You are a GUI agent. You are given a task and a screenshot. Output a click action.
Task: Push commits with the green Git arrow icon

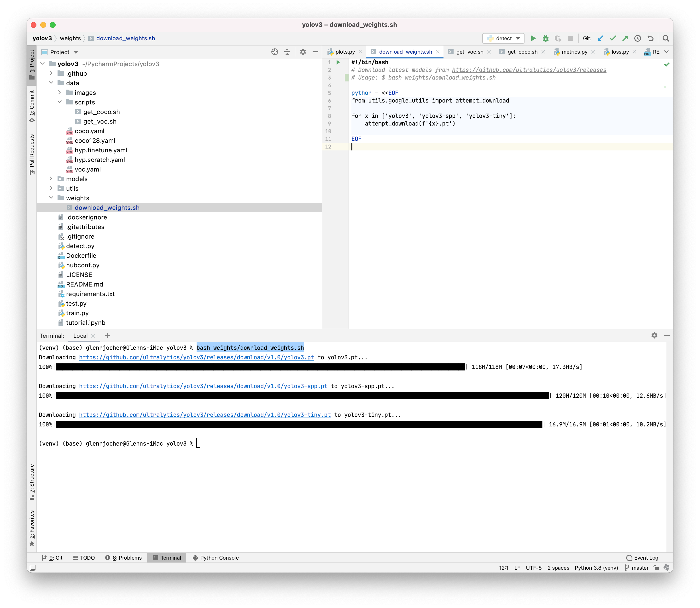click(x=625, y=38)
